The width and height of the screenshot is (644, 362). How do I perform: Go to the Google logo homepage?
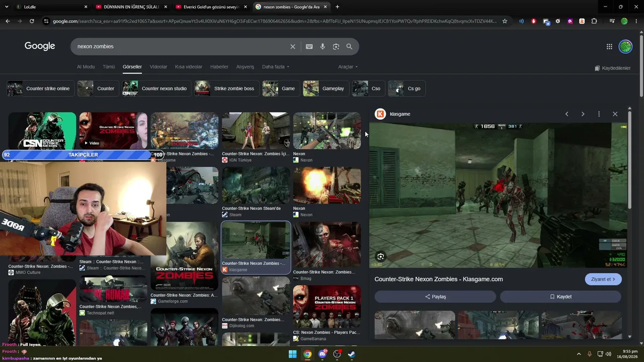click(40, 46)
